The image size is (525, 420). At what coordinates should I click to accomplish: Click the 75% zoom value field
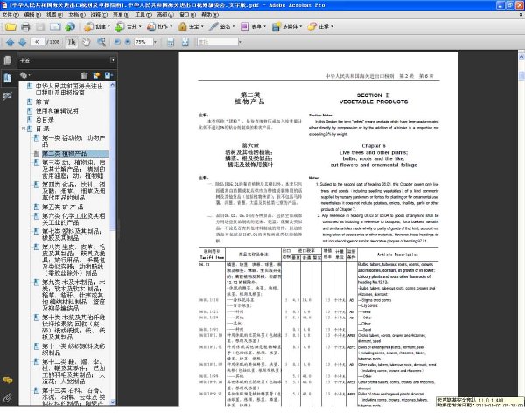(x=143, y=42)
